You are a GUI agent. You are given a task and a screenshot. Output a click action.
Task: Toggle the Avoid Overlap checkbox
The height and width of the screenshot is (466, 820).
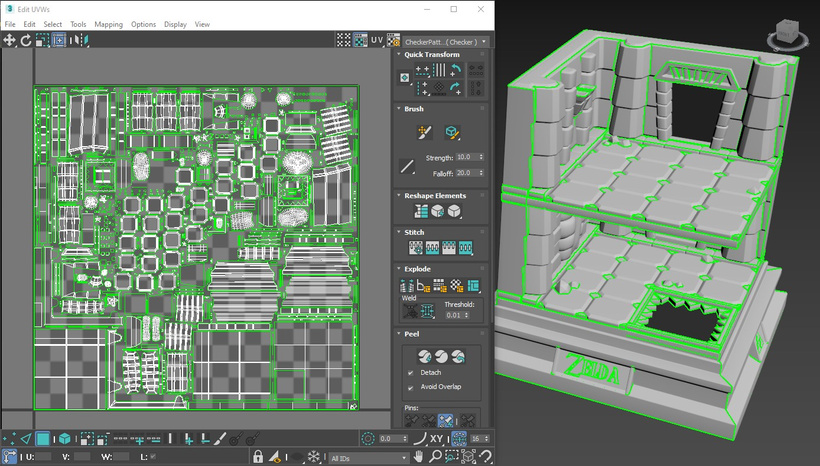pyautogui.click(x=411, y=387)
